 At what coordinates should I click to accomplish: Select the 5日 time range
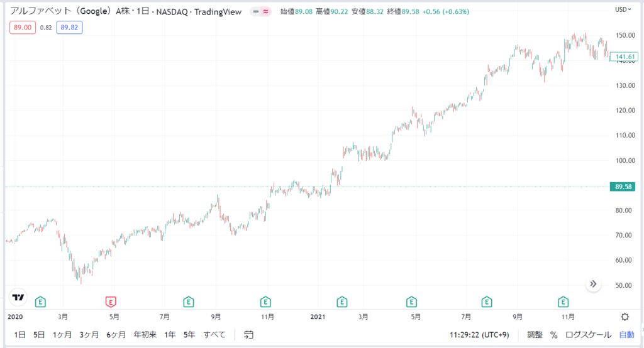tap(39, 335)
